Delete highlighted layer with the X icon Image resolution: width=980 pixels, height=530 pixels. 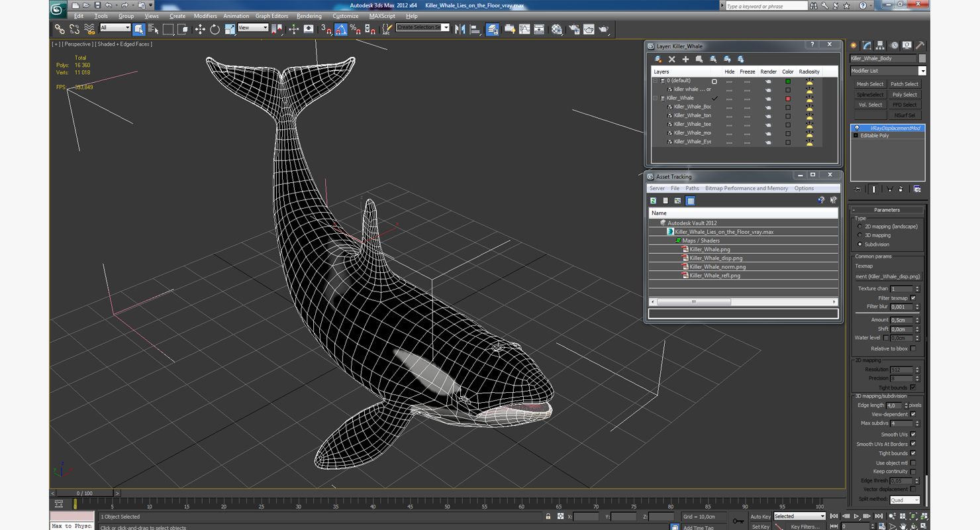coord(671,59)
